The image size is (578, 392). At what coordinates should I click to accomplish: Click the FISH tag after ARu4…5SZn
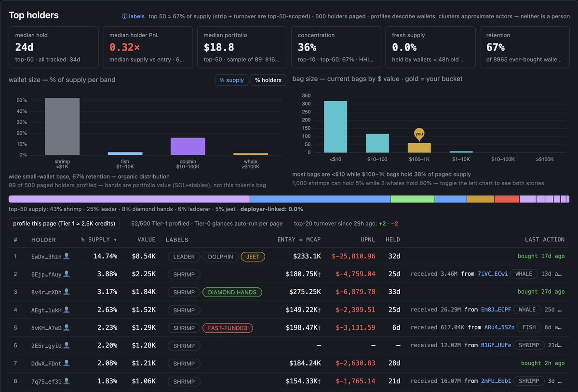pos(529,327)
